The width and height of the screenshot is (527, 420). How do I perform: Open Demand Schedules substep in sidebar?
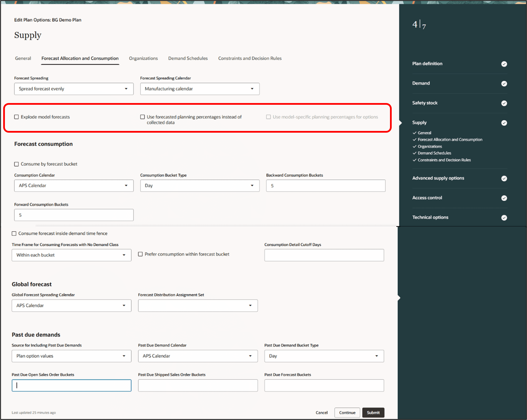pyautogui.click(x=434, y=153)
